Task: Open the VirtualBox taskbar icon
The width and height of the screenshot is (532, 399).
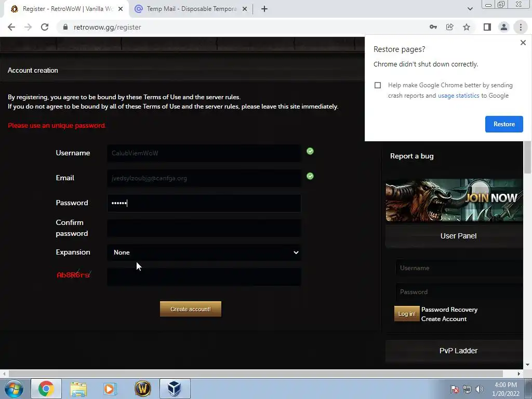Action: point(175,389)
